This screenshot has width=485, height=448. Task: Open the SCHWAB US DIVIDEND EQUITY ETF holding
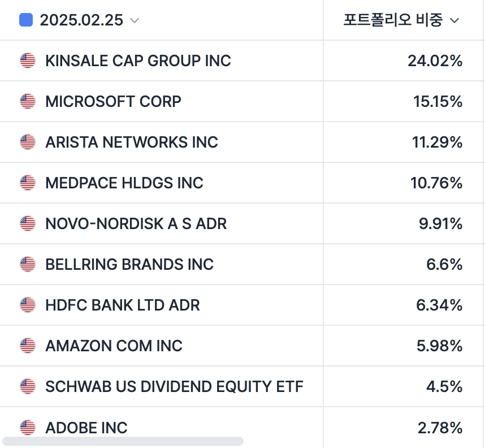coord(174,386)
